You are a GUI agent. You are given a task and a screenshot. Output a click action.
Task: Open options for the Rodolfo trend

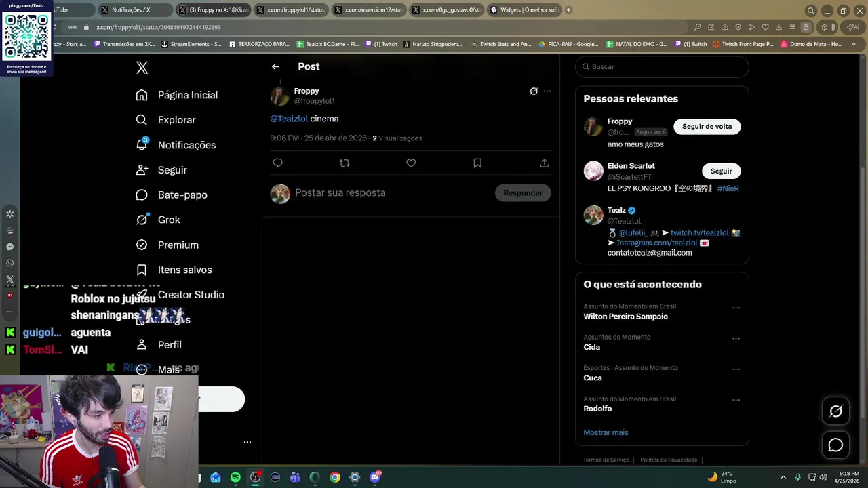pyautogui.click(x=736, y=400)
